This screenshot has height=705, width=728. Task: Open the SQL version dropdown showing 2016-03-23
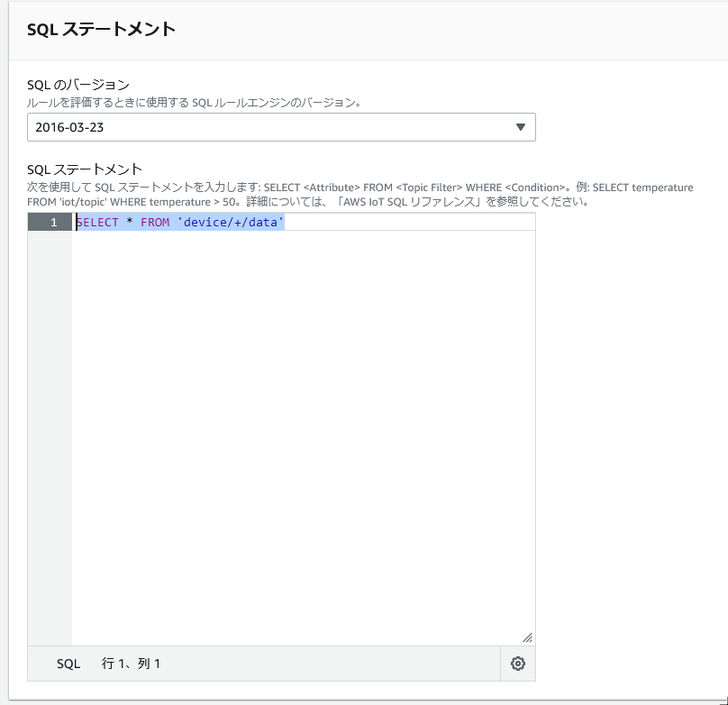coord(281,127)
